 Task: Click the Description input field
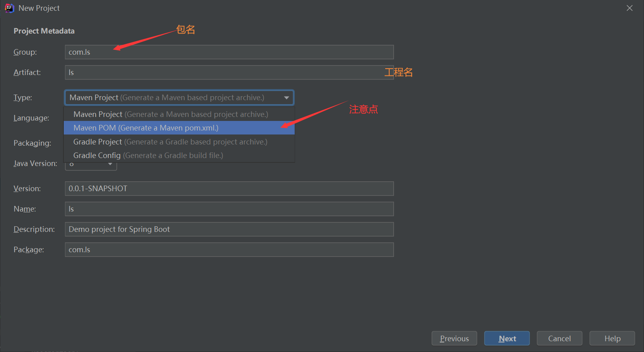coord(229,229)
